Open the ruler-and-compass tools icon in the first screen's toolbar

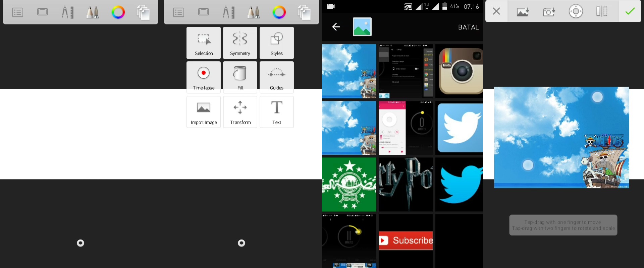(x=67, y=12)
